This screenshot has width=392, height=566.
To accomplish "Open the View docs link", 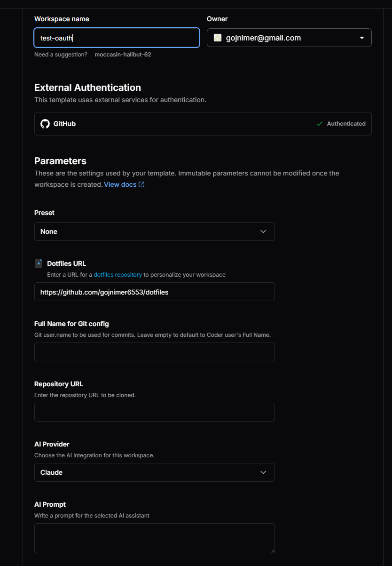I will click(120, 184).
